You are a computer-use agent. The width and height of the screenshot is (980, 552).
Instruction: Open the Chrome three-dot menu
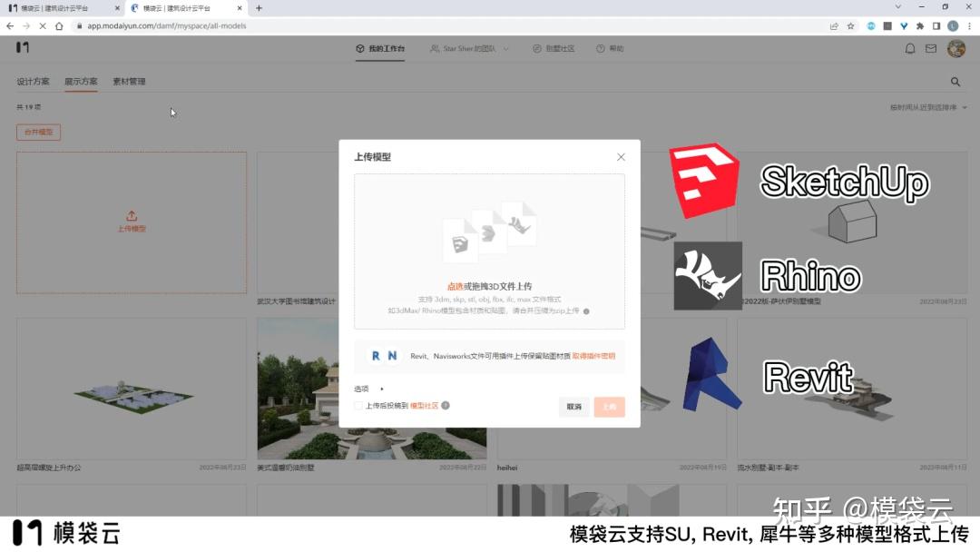pyautogui.click(x=969, y=26)
